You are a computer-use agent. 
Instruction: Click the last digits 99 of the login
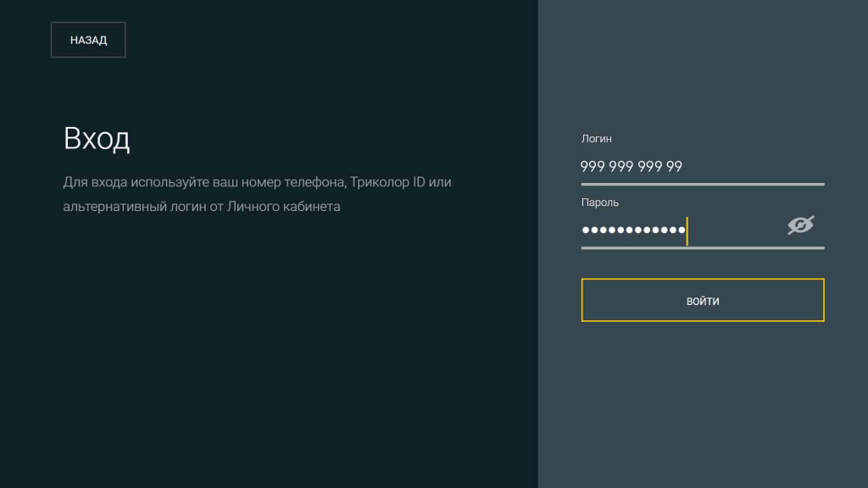674,167
